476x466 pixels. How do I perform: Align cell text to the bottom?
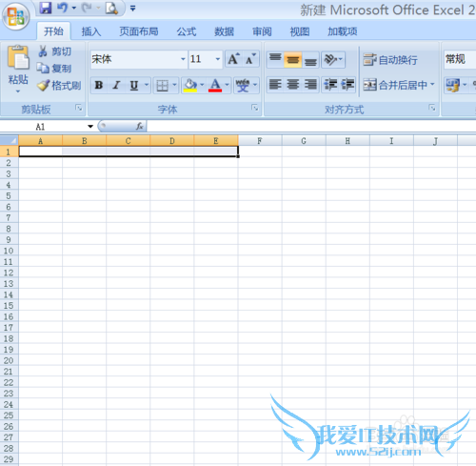point(310,59)
